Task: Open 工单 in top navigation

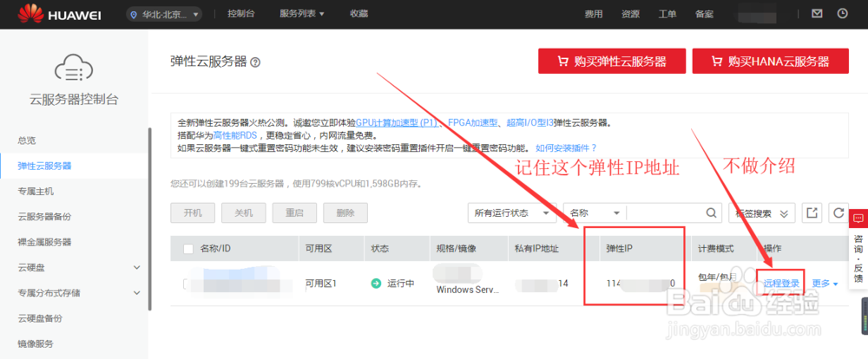Action: pos(667,15)
